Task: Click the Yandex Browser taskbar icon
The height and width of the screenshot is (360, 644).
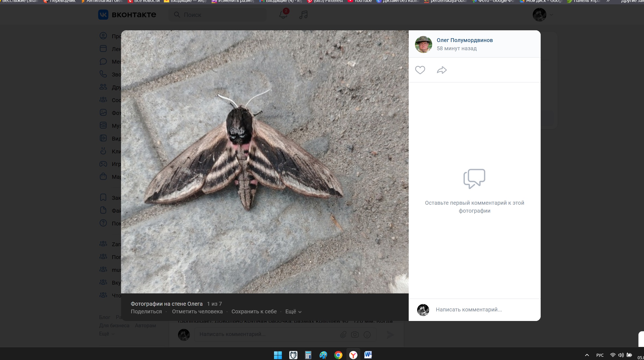Action: [353, 355]
